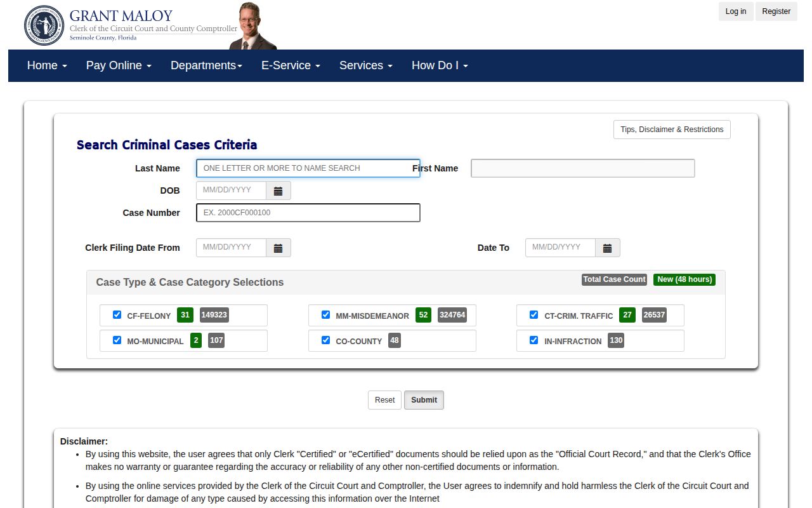Image resolution: width=812 pixels, height=508 pixels.
Task: Uncheck the MM-MISDEMEANOR checkbox
Action: (325, 314)
